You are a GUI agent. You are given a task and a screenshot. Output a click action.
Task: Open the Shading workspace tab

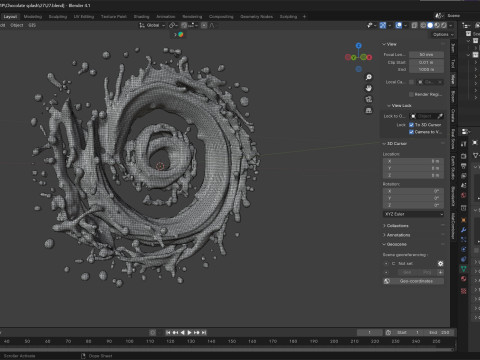tap(141, 17)
